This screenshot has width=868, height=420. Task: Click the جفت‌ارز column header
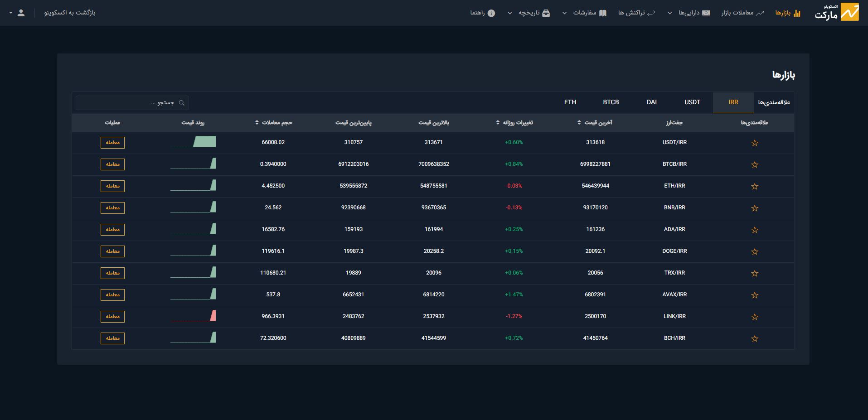pos(674,123)
